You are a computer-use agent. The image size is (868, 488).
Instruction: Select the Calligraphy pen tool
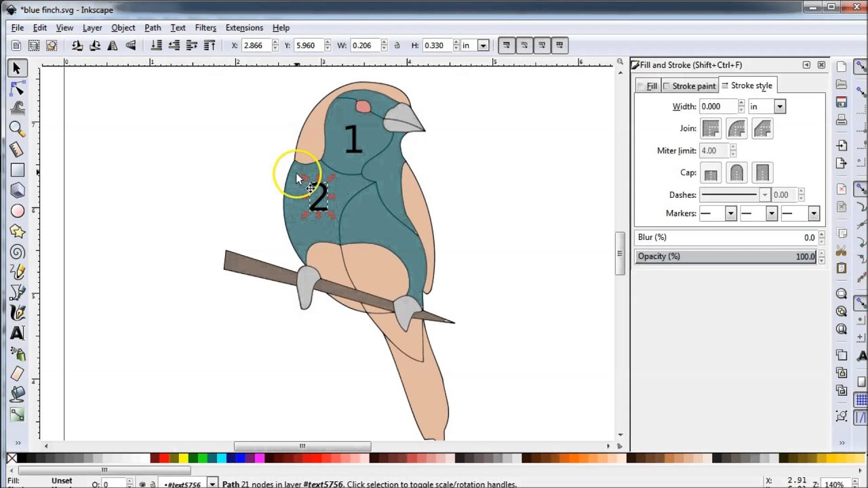tap(18, 312)
